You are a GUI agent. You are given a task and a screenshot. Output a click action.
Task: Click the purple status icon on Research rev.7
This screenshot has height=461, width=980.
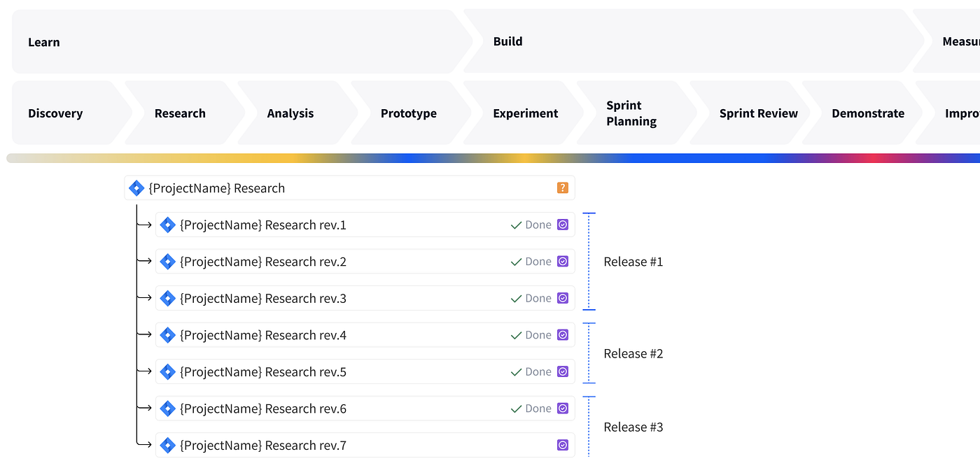point(562,445)
